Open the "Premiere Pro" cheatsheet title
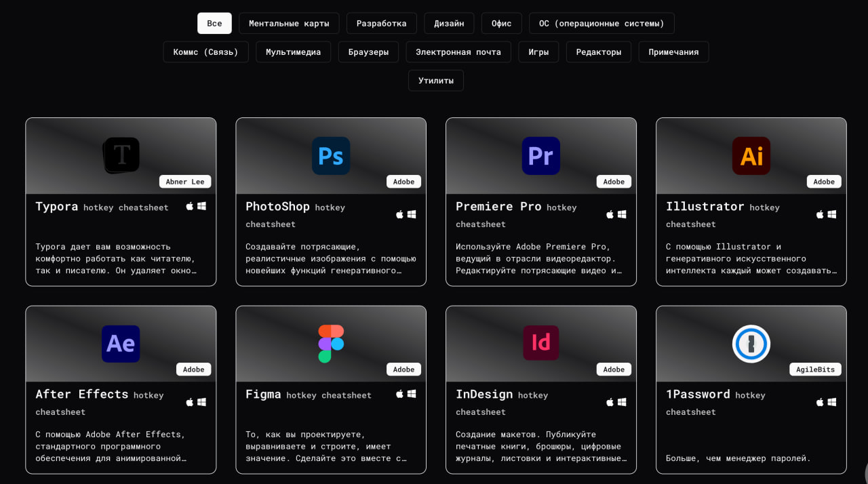Image resolution: width=868 pixels, height=484 pixels. (498, 207)
